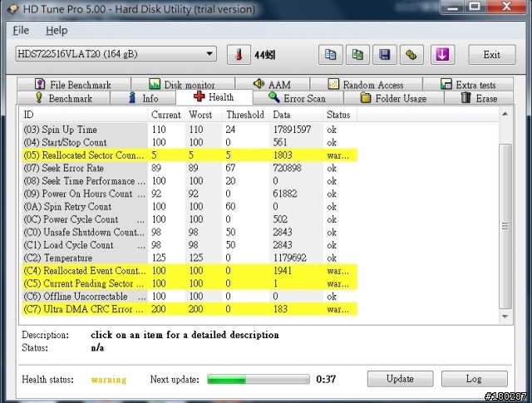Select the (04) Start/Stop Count row
Screen dimensions: 532x403
(190, 142)
